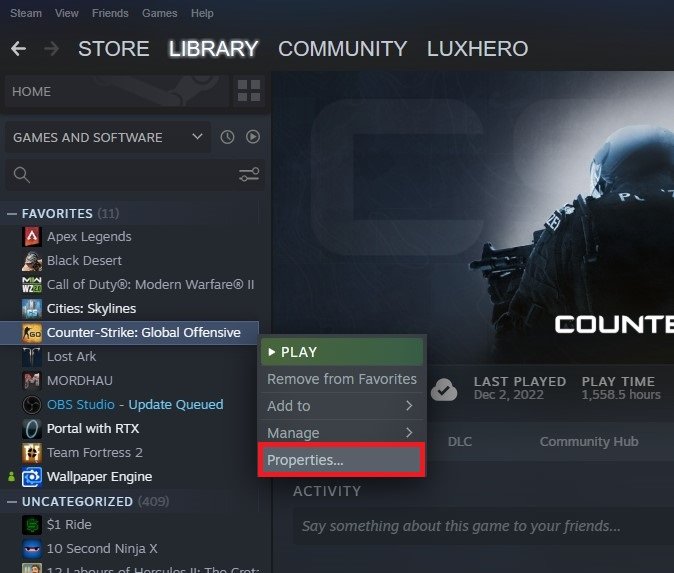The image size is (674, 573).
Task: Open the advanced filter sliders icon
Action: click(x=249, y=175)
